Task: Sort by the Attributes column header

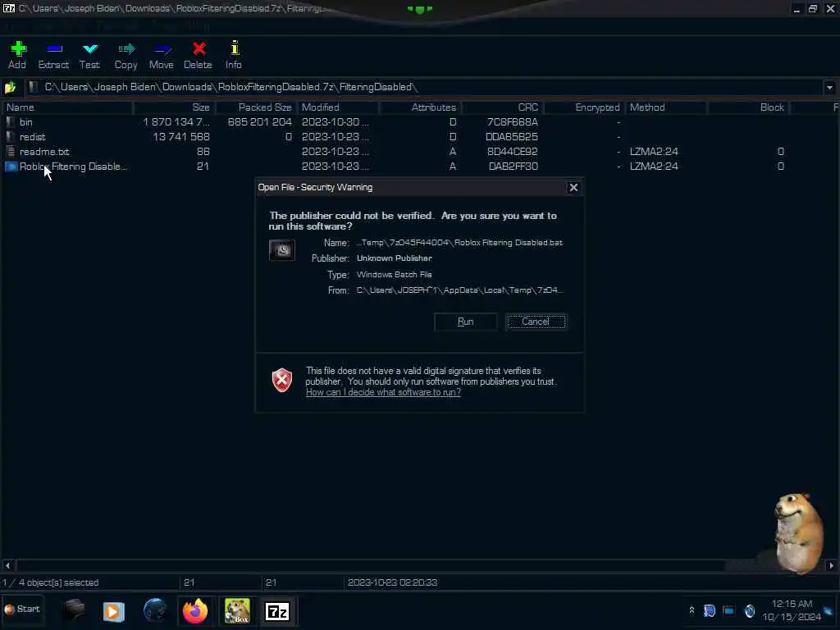Action: (420, 107)
